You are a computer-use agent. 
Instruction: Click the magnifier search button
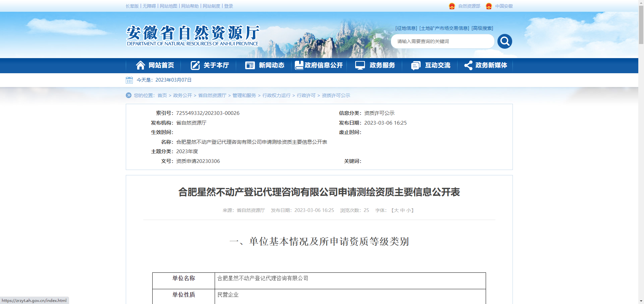504,41
